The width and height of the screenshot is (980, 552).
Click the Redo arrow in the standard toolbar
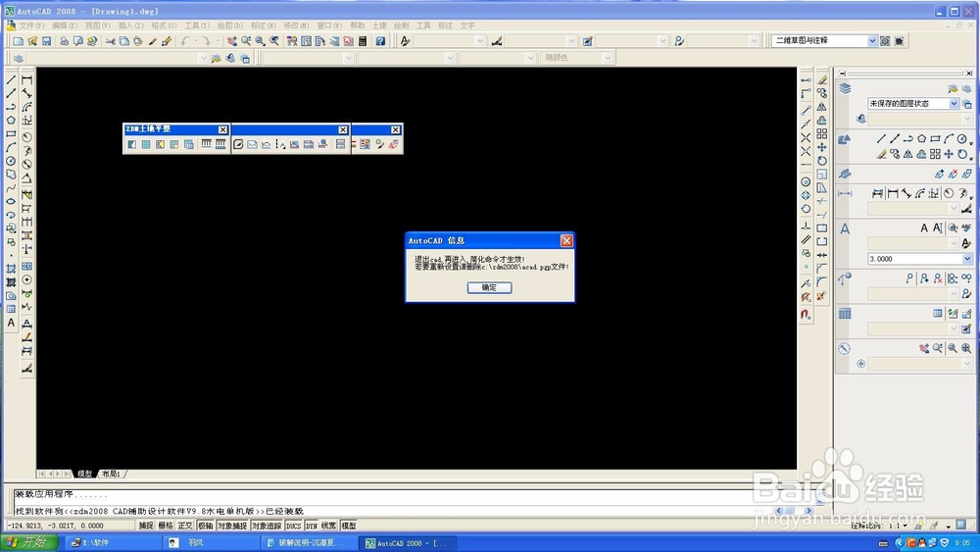206,41
